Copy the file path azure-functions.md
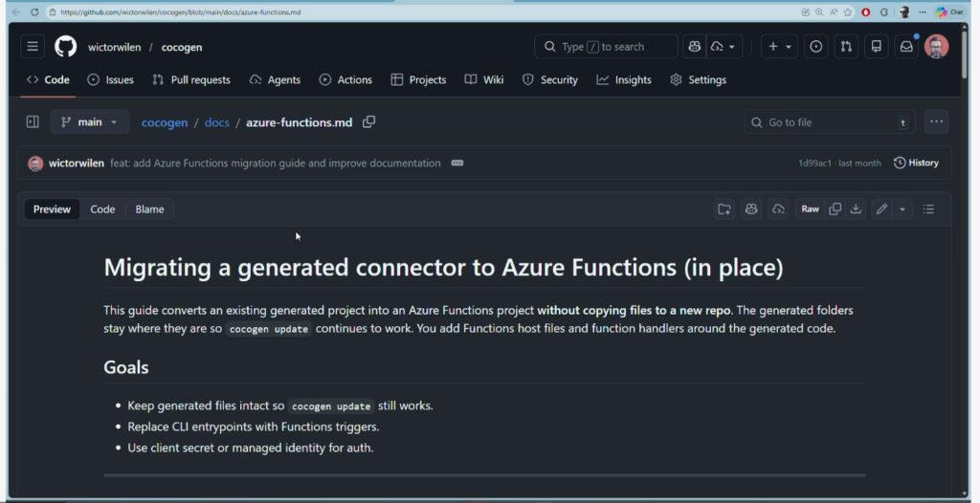 click(x=369, y=122)
